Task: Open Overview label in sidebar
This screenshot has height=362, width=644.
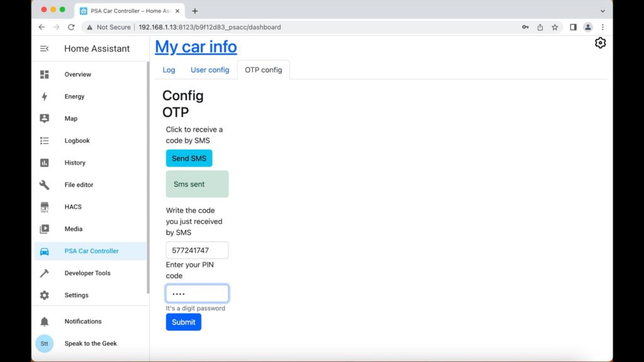Action: point(77,74)
